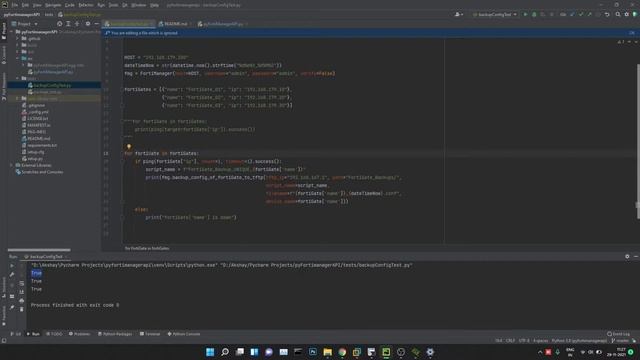Open Windows taskbar Search

(x=224, y=352)
